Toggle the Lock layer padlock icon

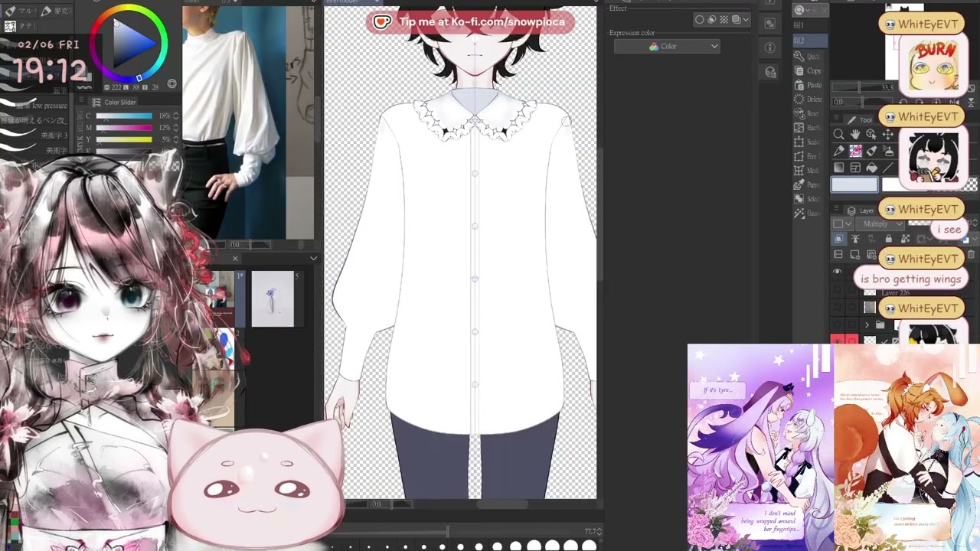pos(888,240)
